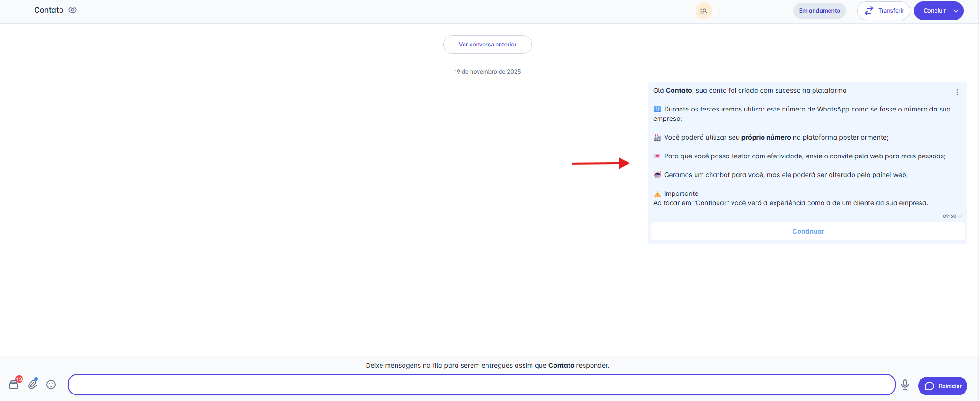The image size is (980, 401).
Task: Click the Contato name in the header
Action: click(49, 10)
